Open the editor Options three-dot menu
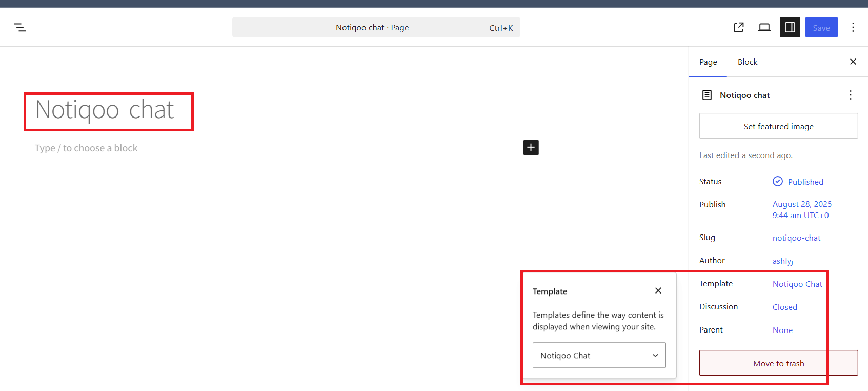Screen dimensions: 868x391 tap(853, 28)
